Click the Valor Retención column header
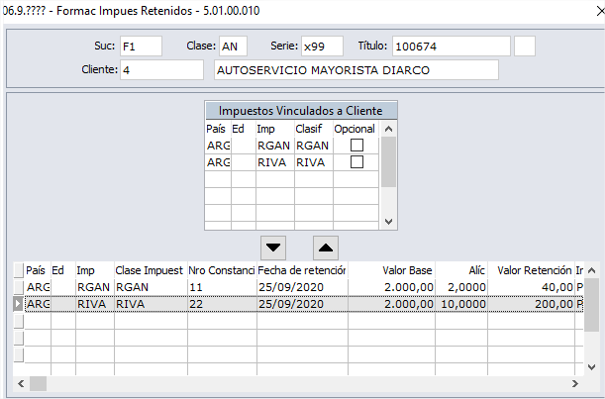 click(531, 271)
